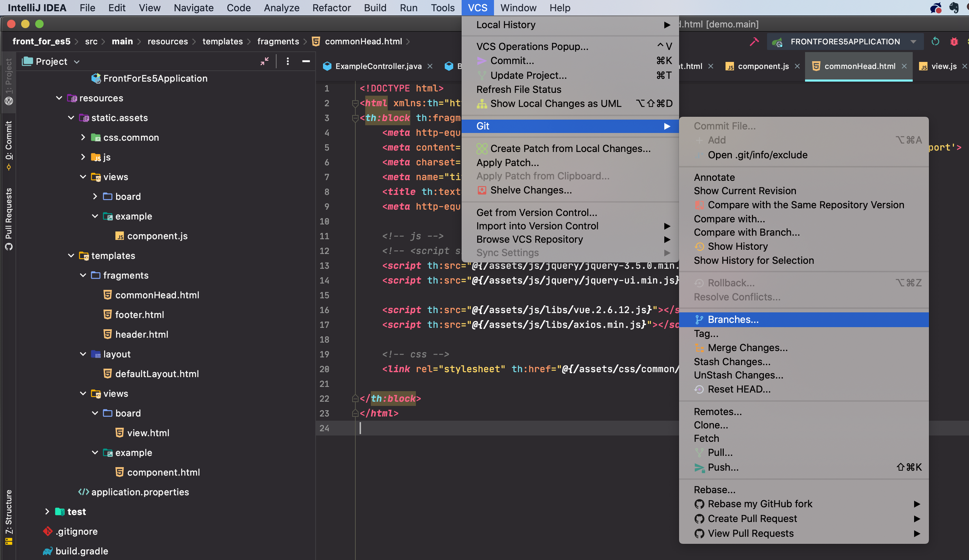Select Branches... git branch icon entry
The image size is (969, 560).
(804, 319)
